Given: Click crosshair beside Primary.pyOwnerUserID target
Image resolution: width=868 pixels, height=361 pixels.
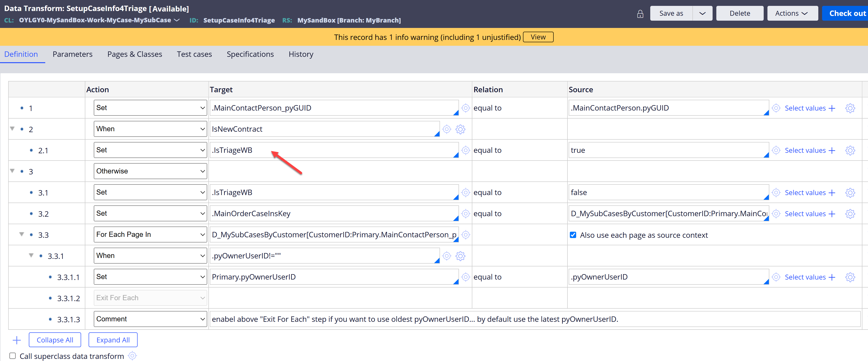Looking at the screenshot, I should click(465, 277).
